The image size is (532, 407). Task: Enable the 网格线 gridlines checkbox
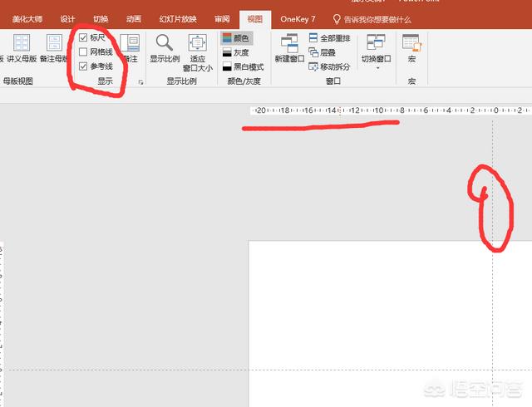(83, 52)
